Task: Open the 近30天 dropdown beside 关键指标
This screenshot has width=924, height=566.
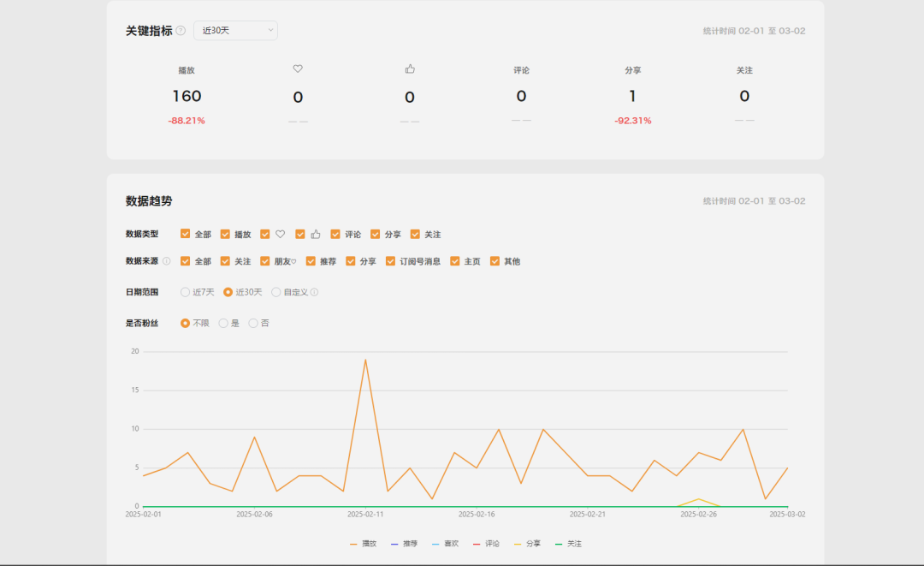Action: 236,31
